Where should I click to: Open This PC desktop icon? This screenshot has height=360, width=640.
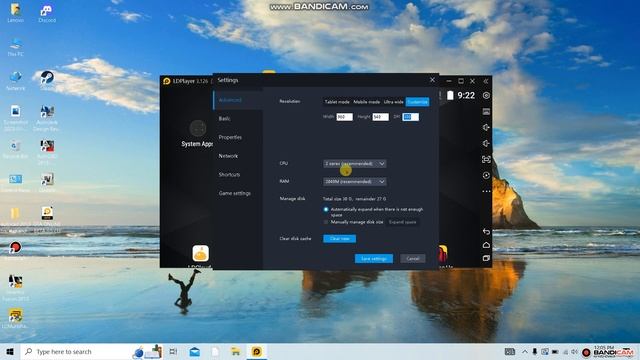pyautogui.click(x=16, y=47)
